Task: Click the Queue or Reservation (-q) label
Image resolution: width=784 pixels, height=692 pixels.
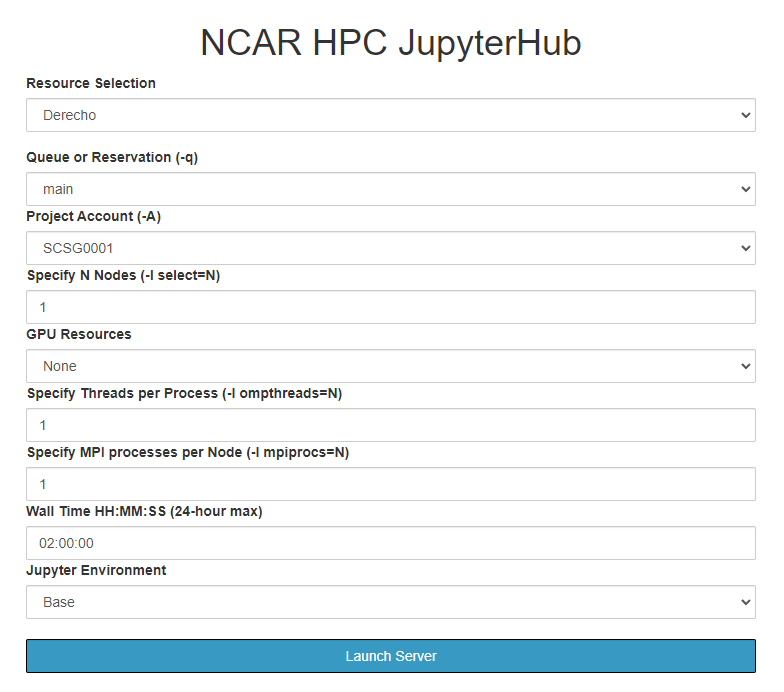Action: [x=112, y=157]
